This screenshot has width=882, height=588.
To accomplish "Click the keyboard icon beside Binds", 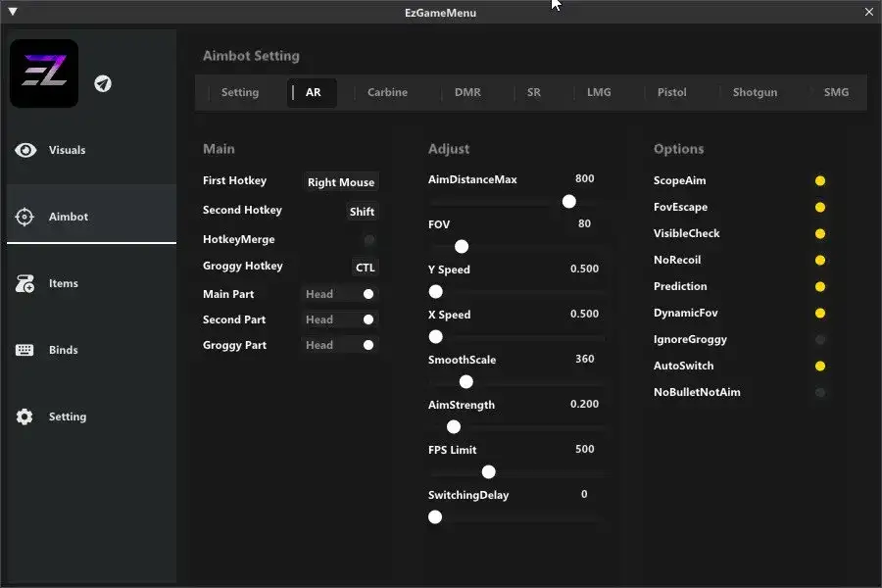I will click(x=25, y=350).
